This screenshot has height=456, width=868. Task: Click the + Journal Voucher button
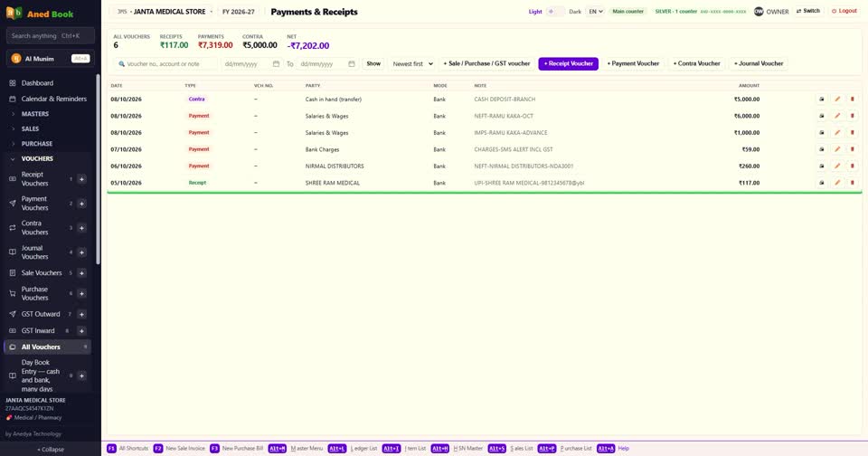[759, 63]
